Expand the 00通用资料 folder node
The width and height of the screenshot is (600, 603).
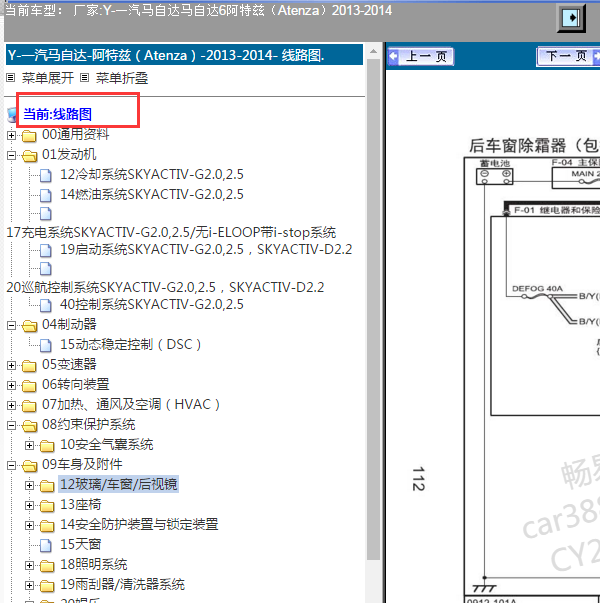12,135
